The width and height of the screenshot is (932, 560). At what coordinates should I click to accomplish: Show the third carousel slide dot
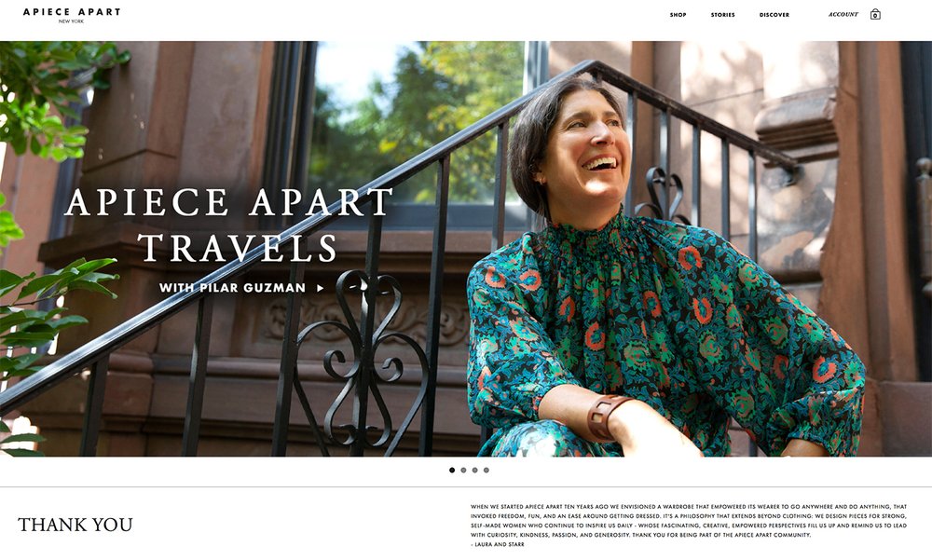[475, 471]
